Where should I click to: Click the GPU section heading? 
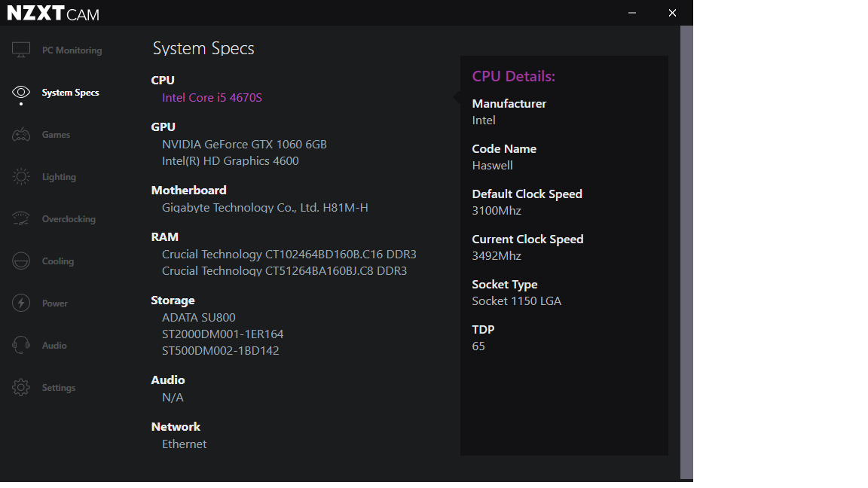[x=164, y=127]
